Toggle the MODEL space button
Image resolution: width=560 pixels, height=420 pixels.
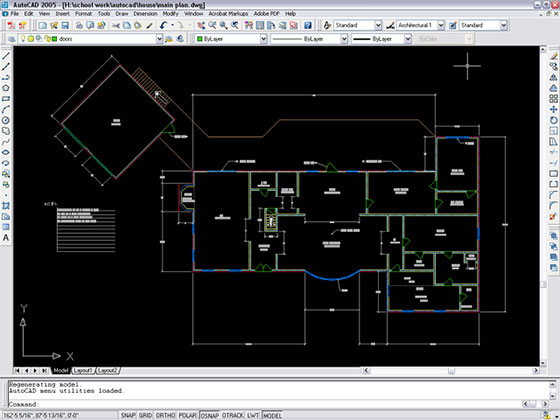(272, 415)
